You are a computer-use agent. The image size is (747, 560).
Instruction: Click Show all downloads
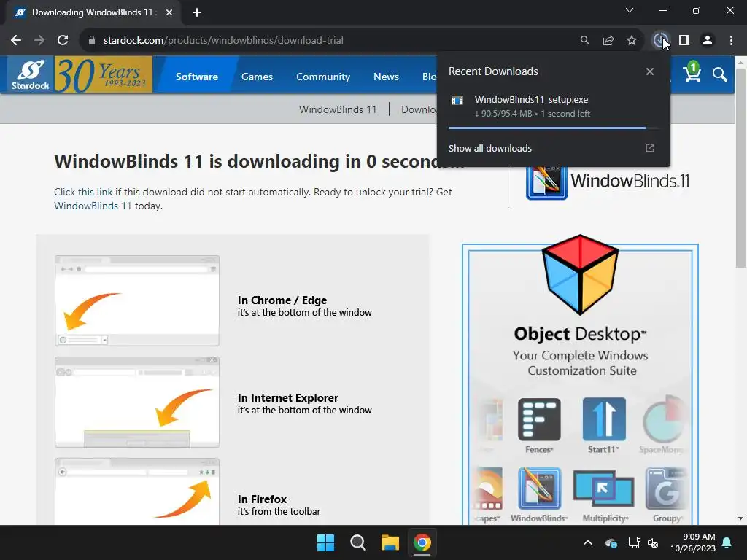489,148
